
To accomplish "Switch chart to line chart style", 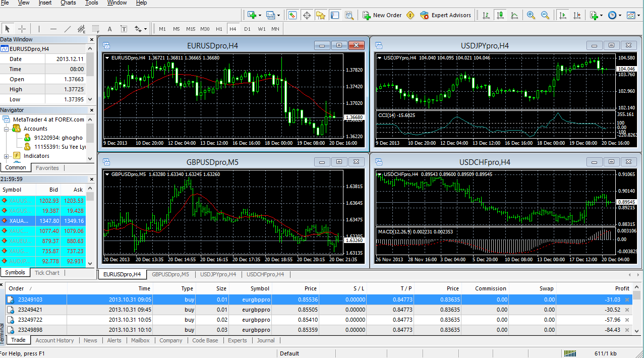I will [x=514, y=15].
